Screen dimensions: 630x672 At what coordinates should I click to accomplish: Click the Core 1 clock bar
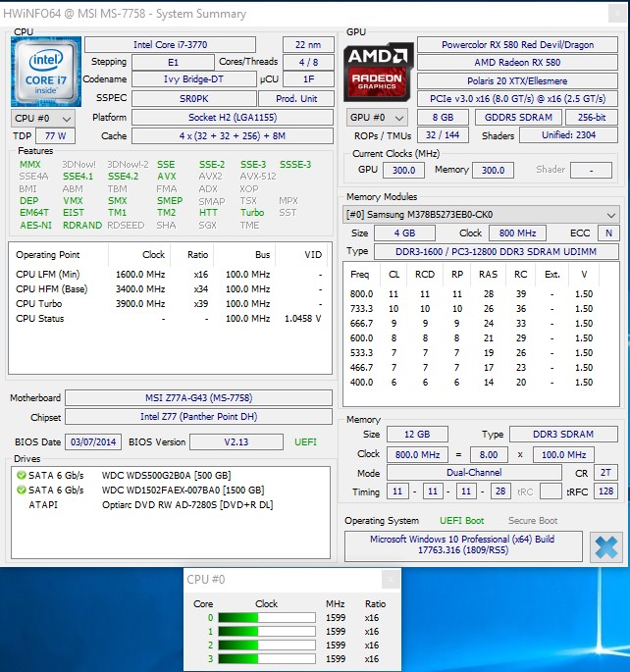[x=267, y=631]
